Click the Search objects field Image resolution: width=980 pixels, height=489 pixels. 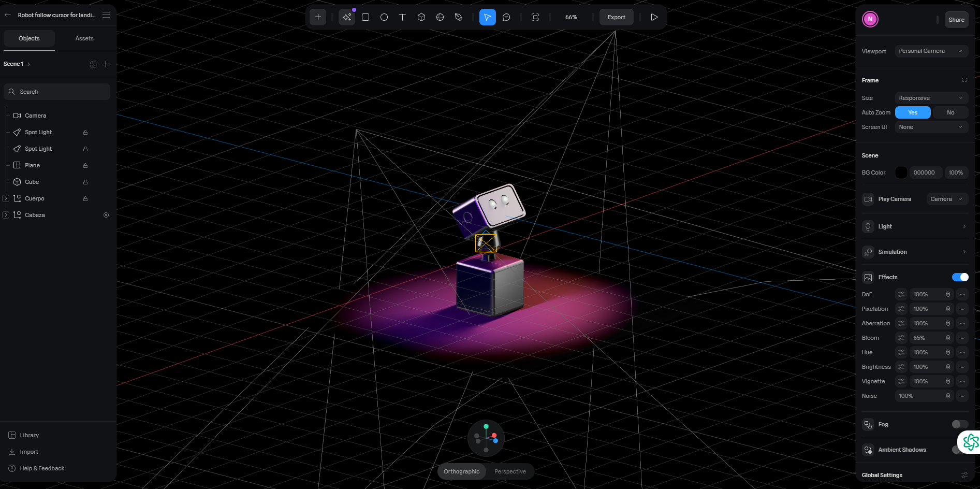point(57,92)
